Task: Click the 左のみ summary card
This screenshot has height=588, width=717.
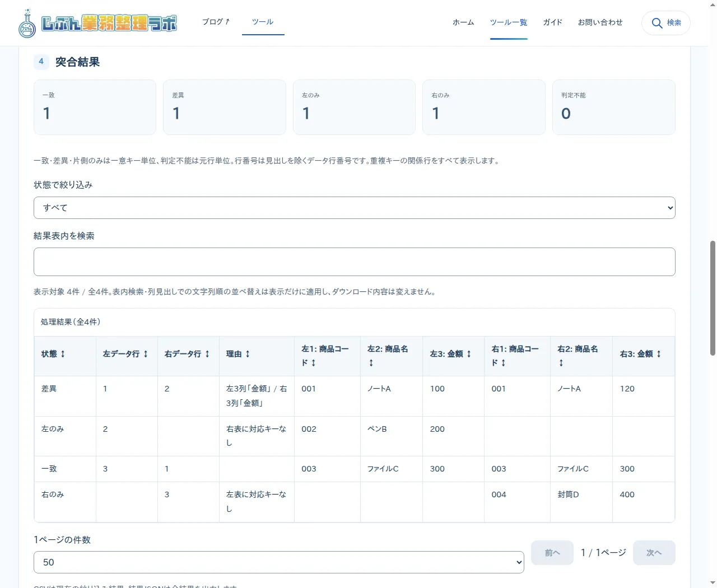Action: click(354, 107)
